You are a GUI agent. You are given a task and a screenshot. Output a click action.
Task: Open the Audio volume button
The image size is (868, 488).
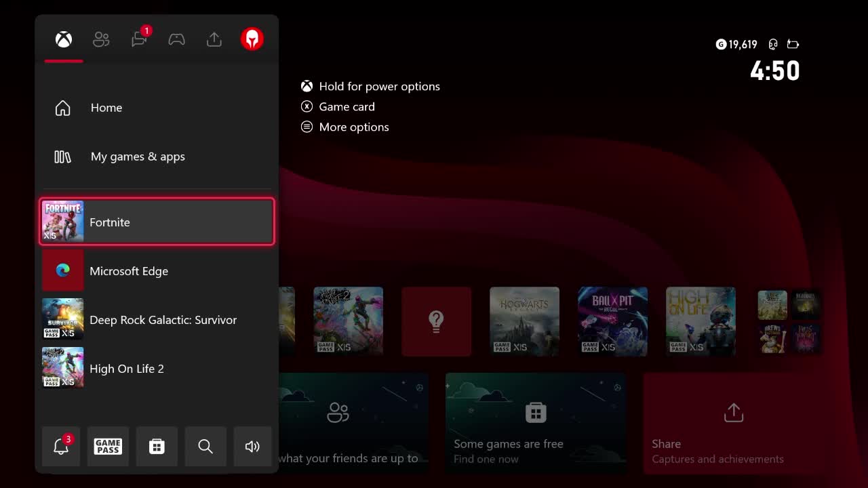point(252,446)
